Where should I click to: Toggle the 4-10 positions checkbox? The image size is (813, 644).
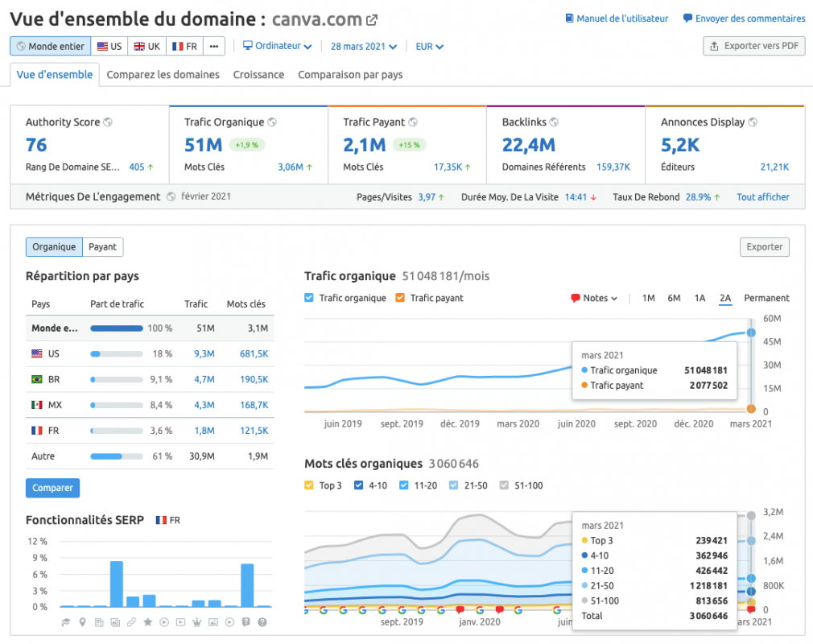pyautogui.click(x=358, y=486)
